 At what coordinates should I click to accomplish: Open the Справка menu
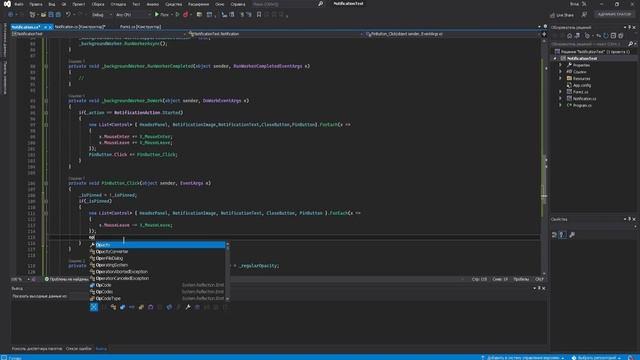point(238,4)
